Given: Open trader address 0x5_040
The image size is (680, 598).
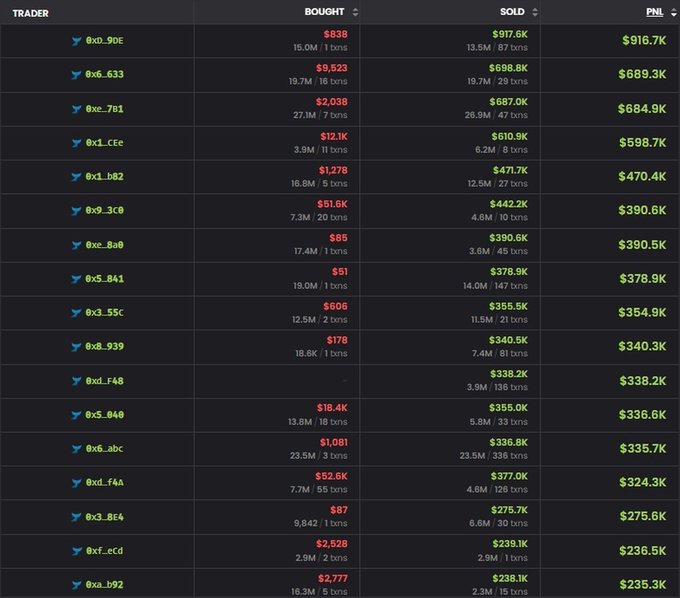Looking at the screenshot, I should click(105, 415).
